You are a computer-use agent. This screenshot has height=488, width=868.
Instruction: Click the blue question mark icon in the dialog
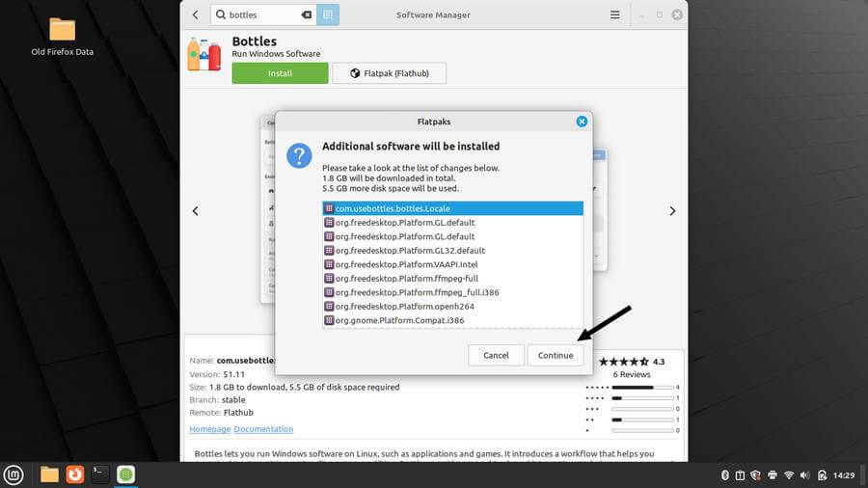coord(299,156)
